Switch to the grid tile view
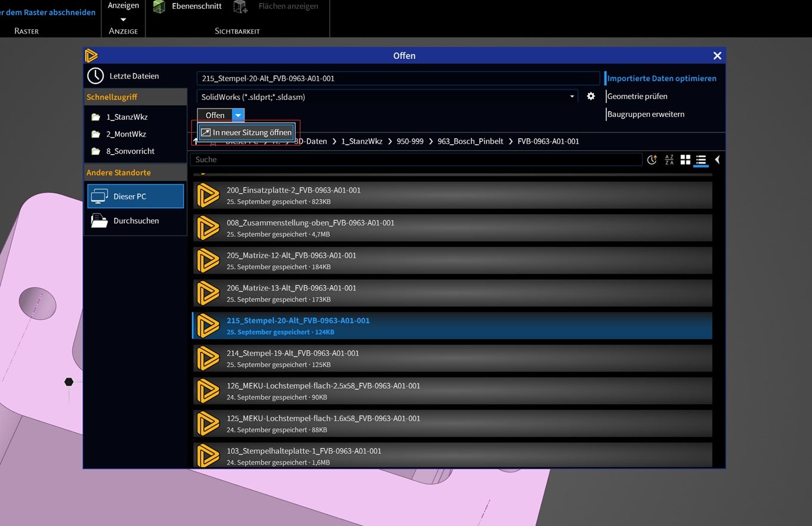This screenshot has width=812, height=526. pyautogui.click(x=685, y=160)
